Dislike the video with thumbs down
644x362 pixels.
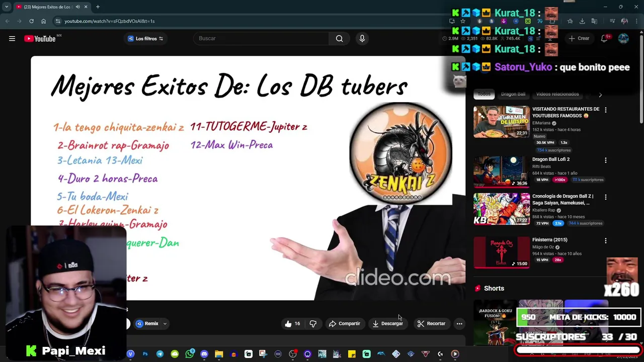[x=313, y=324]
